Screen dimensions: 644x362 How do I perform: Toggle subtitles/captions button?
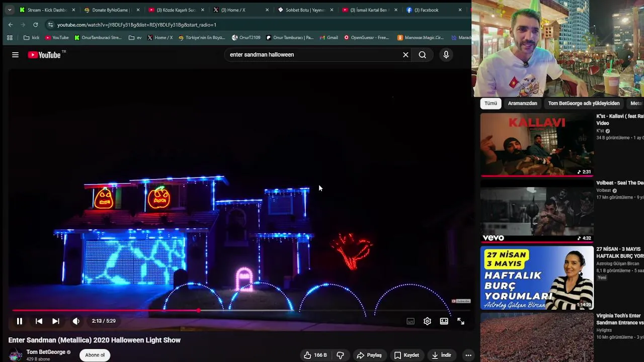tap(411, 321)
